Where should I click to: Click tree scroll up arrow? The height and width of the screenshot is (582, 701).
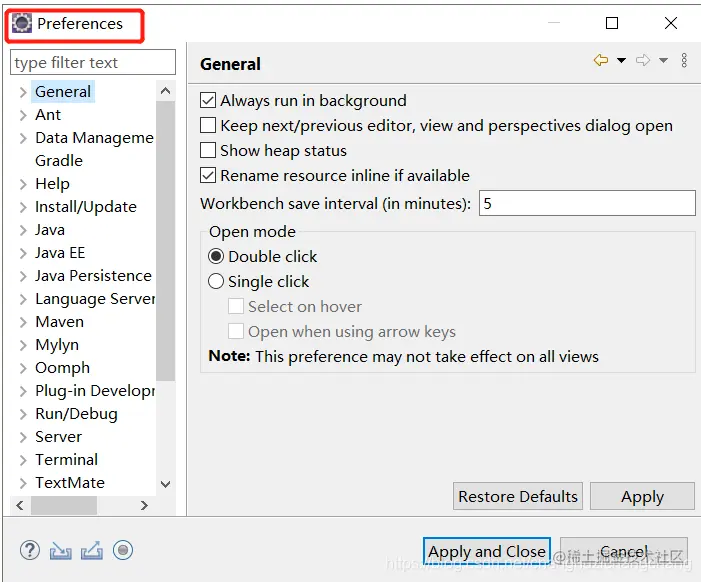[165, 91]
